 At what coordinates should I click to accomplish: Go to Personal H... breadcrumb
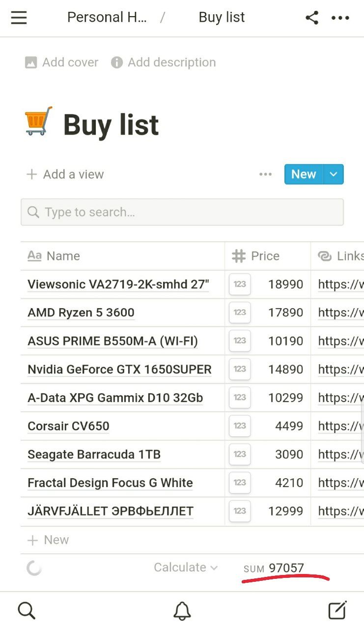click(x=107, y=17)
